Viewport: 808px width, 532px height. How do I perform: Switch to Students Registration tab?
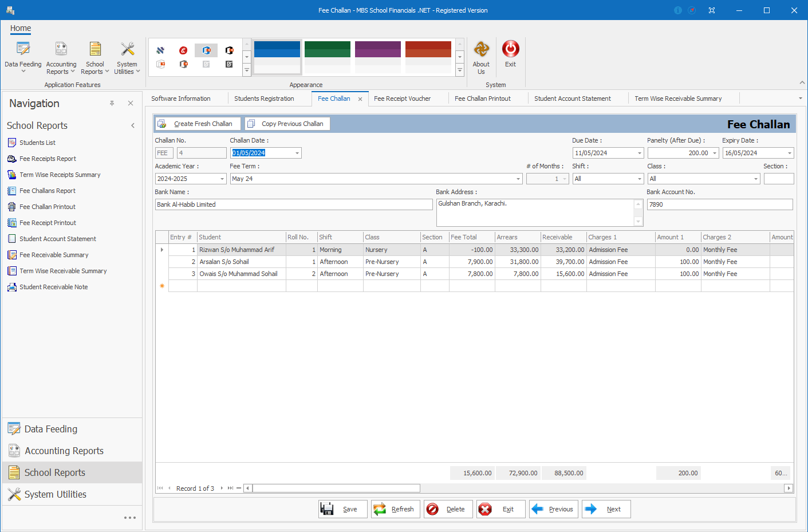(264, 98)
